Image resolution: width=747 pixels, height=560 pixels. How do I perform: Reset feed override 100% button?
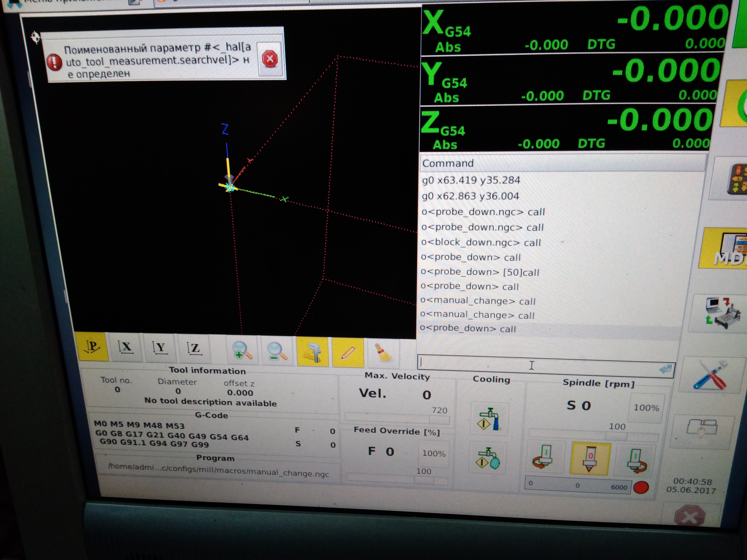(x=434, y=453)
